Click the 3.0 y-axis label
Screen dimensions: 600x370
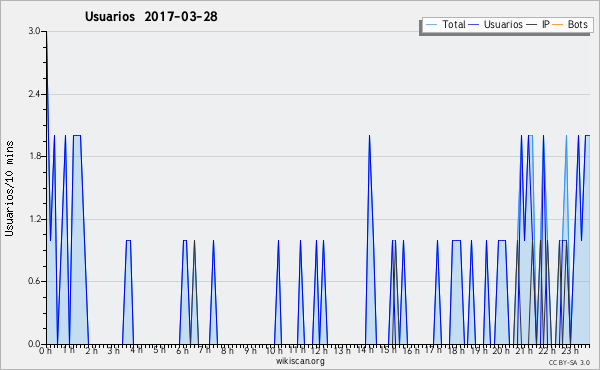[x=34, y=31]
